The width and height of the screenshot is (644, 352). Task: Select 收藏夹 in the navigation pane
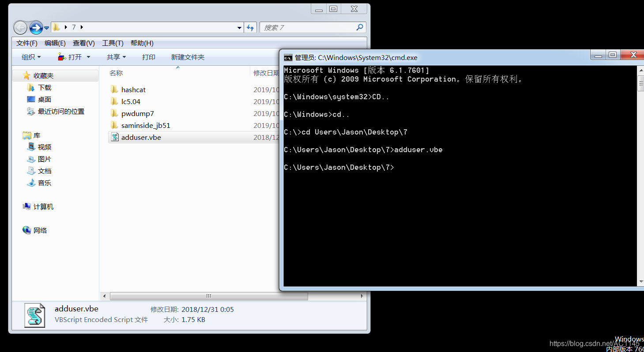(43, 76)
